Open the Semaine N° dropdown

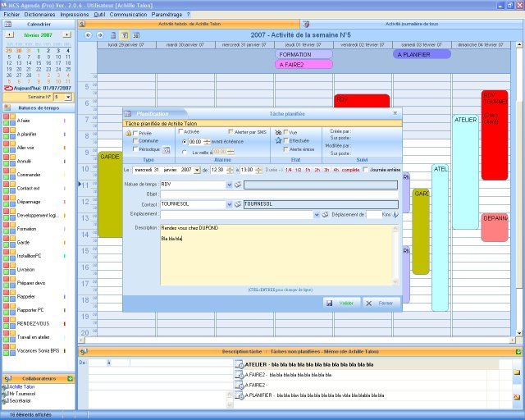coord(68,97)
